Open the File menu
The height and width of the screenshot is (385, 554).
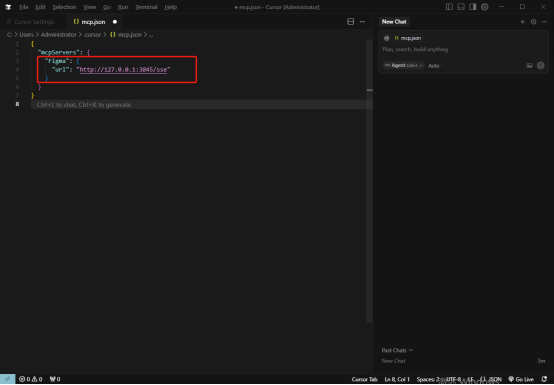click(24, 7)
